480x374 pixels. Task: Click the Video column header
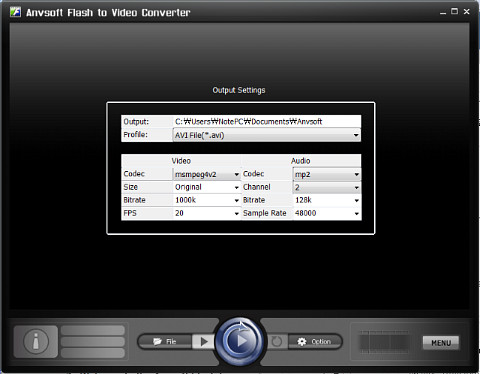tap(181, 161)
